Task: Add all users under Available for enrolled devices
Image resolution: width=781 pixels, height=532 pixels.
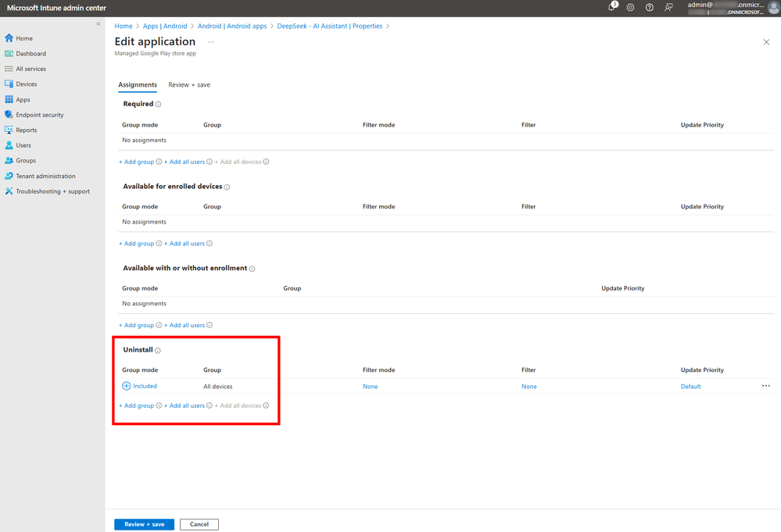Action: point(185,244)
